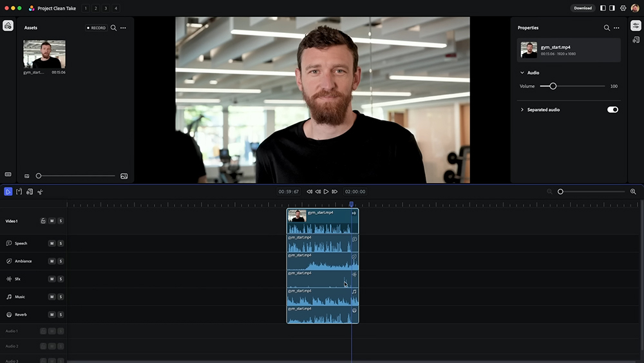Select the gym_start asset thumbnail
Image resolution: width=644 pixels, height=363 pixels.
[x=44, y=54]
